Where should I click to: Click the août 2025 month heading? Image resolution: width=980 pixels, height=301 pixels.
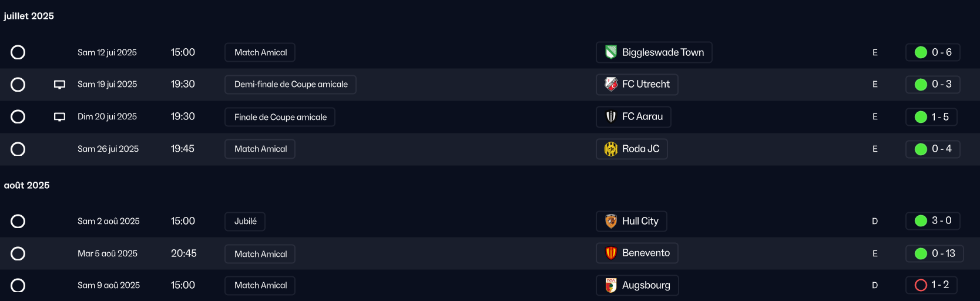coord(27,185)
